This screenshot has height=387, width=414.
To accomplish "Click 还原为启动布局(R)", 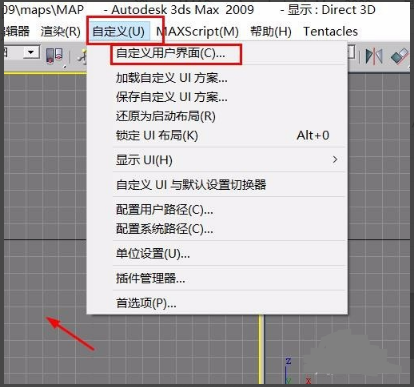I will click(217, 116).
